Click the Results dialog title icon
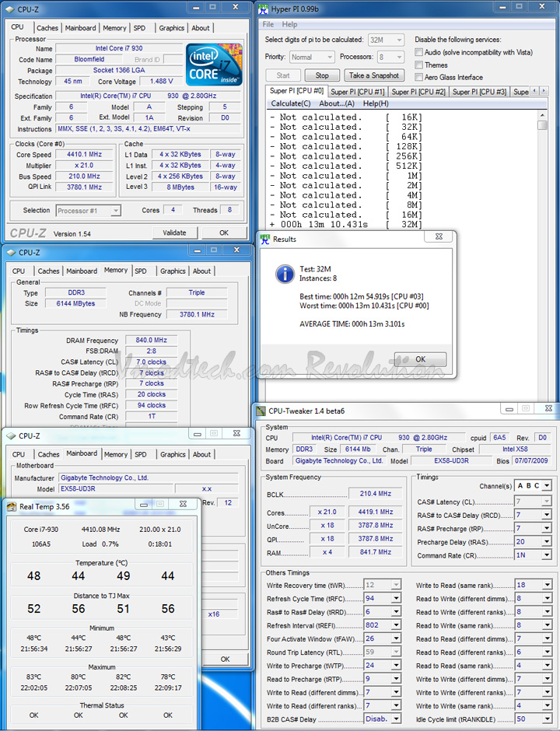The image size is (560, 731). [265, 240]
